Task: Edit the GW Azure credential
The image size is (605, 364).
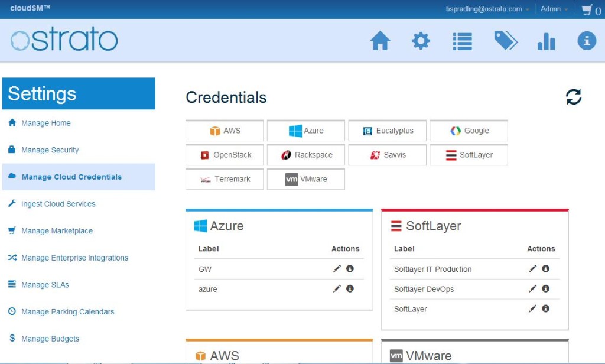Action: pos(337,269)
